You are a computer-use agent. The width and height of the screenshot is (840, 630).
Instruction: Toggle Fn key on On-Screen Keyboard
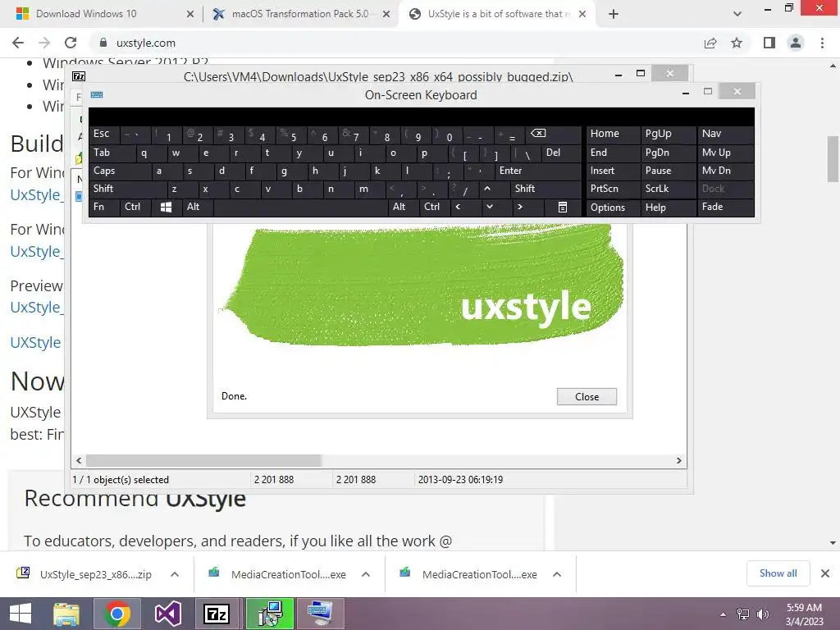tap(104, 207)
